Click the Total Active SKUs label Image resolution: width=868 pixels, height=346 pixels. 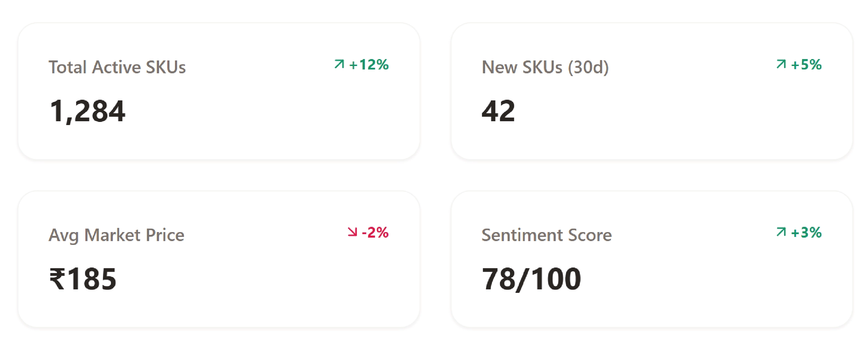(x=117, y=67)
